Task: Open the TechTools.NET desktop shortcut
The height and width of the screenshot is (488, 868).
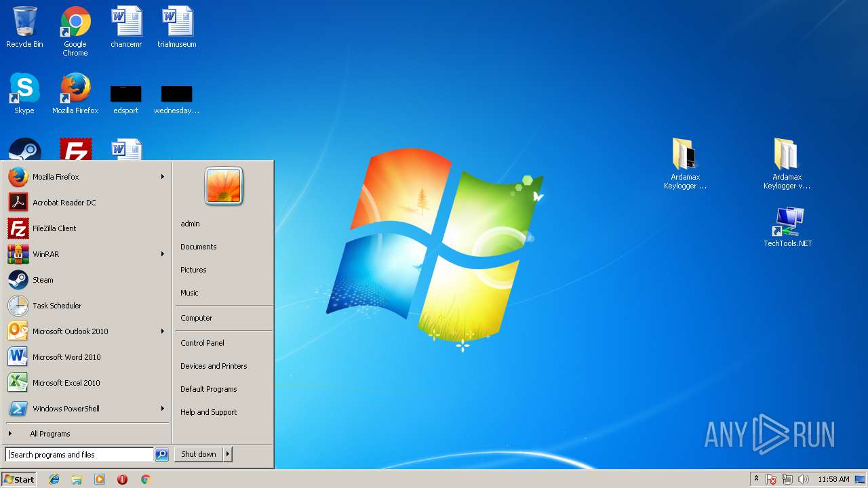Action: pos(787,228)
